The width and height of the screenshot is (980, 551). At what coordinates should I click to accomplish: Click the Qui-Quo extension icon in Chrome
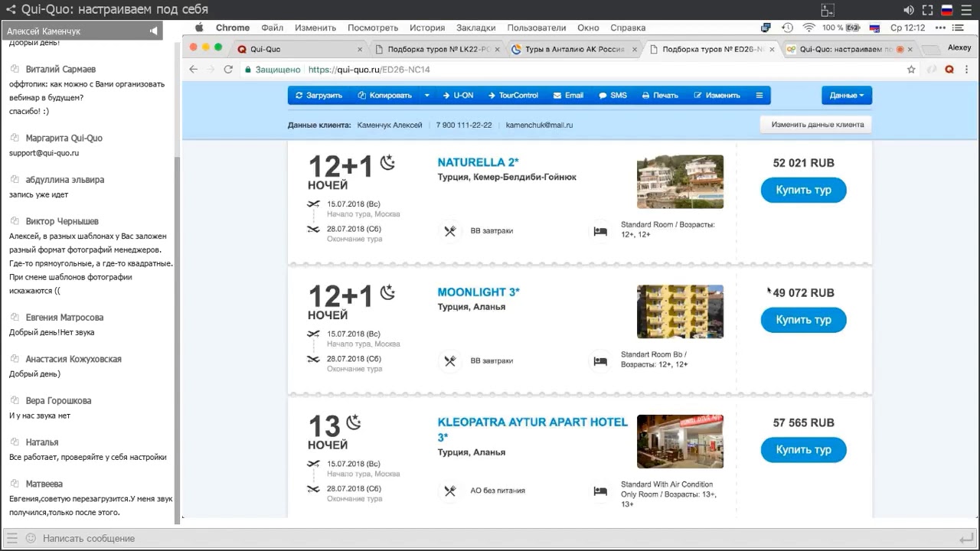(x=949, y=69)
